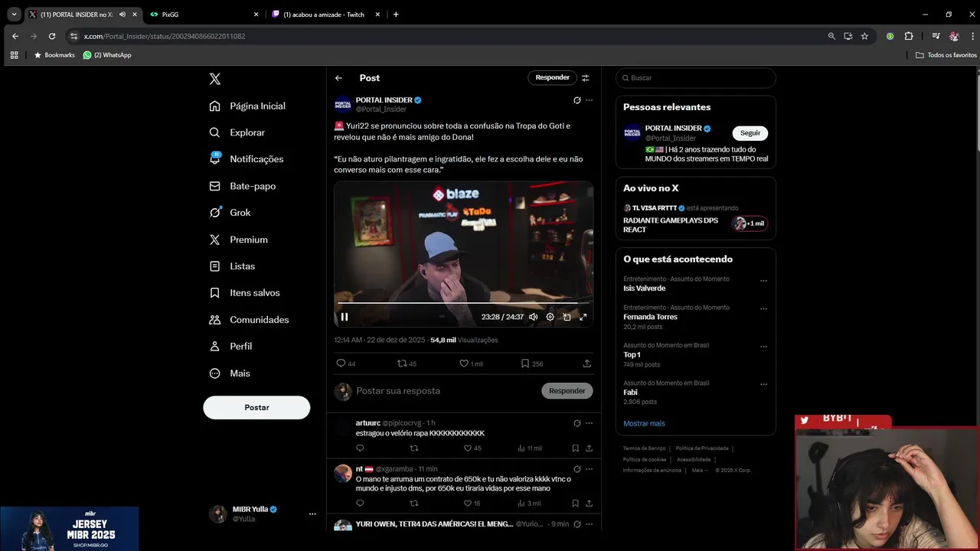
Task: Open Listas in sidebar
Action: [x=233, y=266]
